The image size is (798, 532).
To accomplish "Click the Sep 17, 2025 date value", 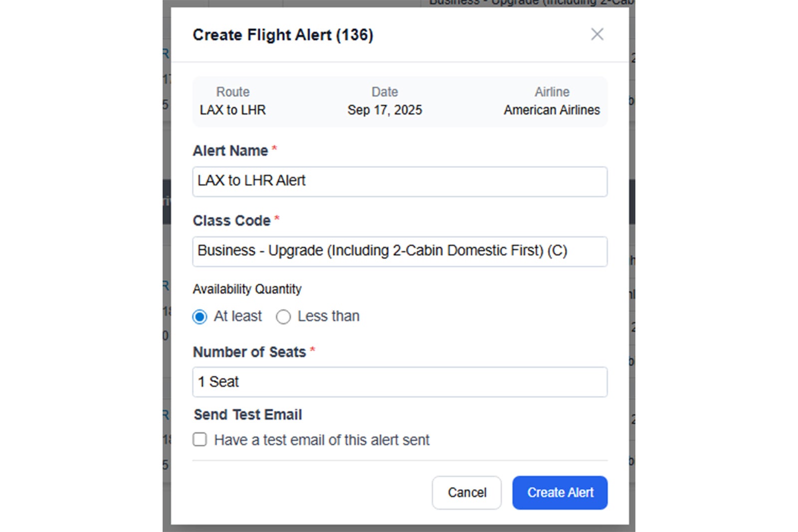I will (x=385, y=110).
